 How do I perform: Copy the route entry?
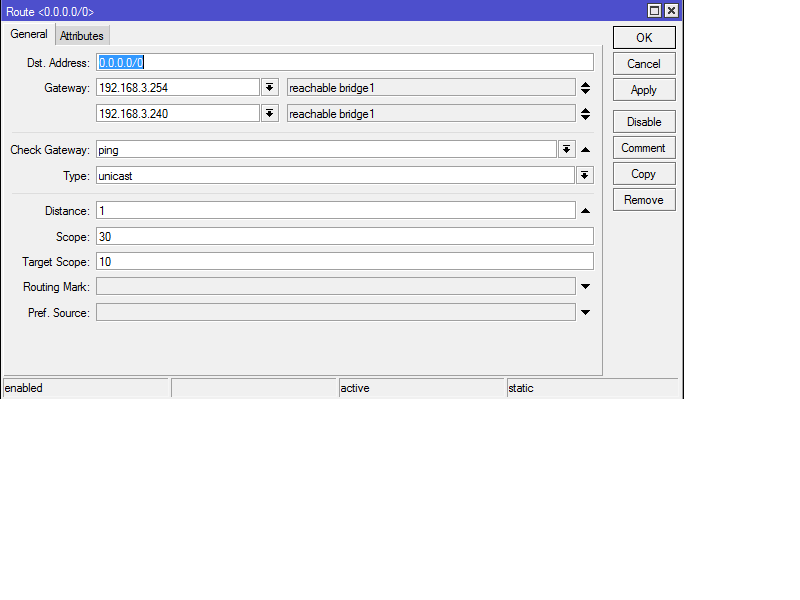coord(644,174)
